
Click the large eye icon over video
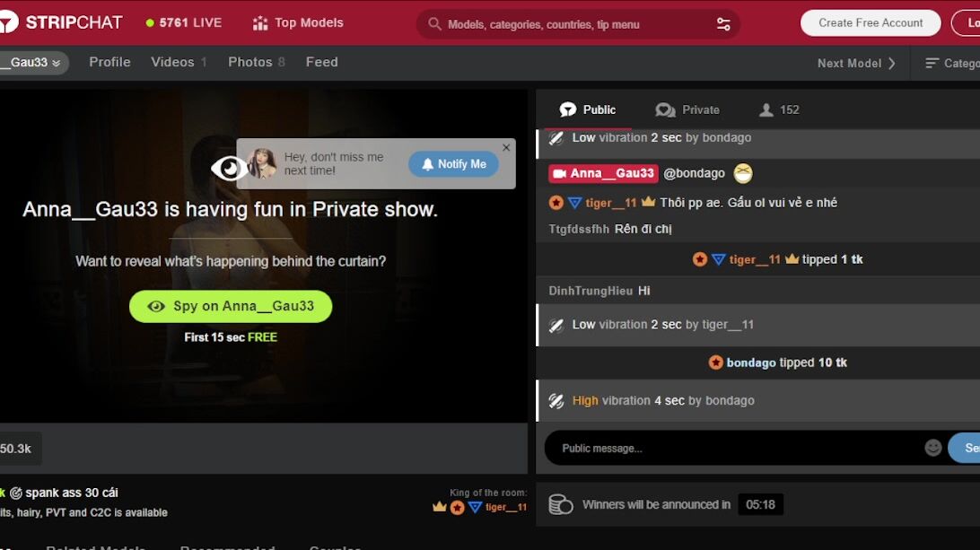[228, 168]
